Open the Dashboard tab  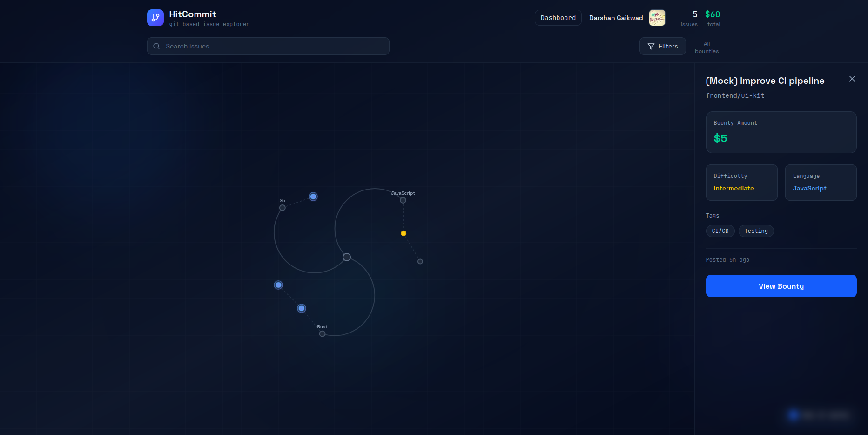pyautogui.click(x=558, y=17)
